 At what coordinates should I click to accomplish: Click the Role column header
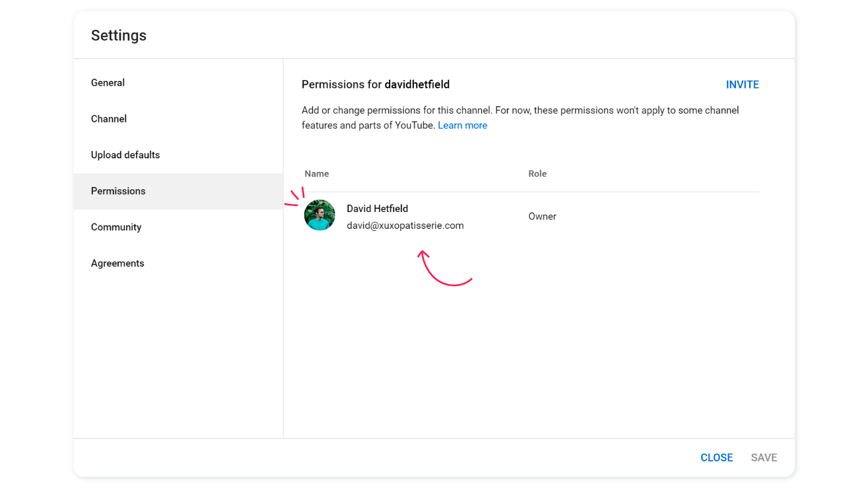(537, 174)
